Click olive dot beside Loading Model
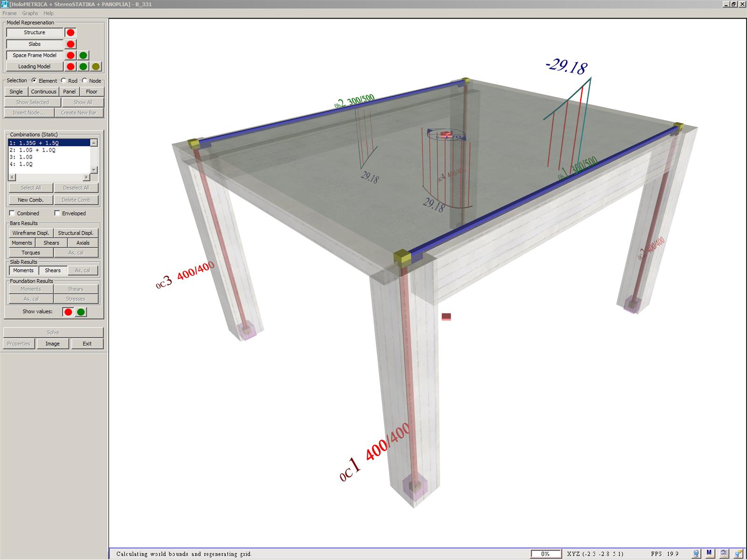Viewport: 747px width, 560px height. click(x=96, y=67)
